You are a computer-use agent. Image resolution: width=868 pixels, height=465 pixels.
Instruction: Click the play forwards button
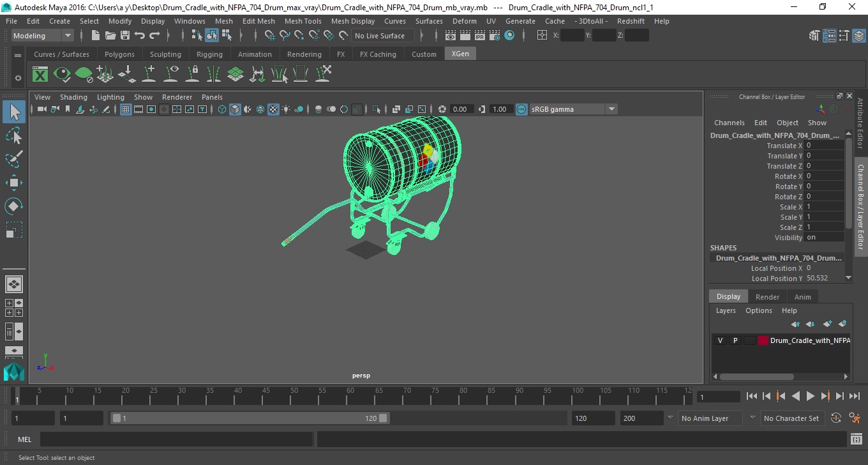(x=810, y=397)
